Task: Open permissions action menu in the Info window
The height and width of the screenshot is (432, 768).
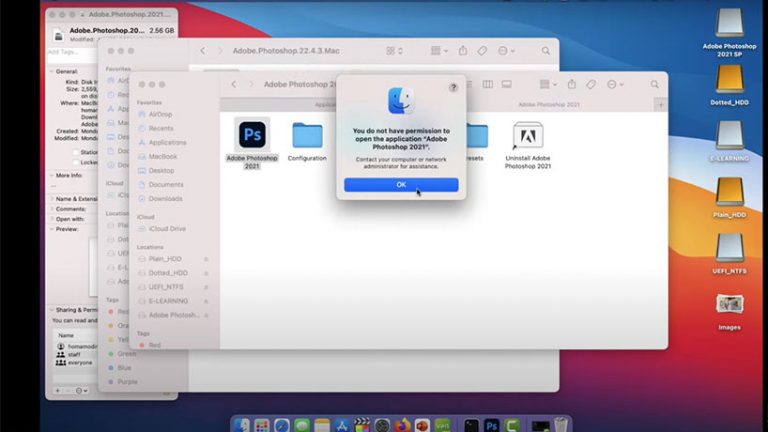Action: click(x=81, y=391)
